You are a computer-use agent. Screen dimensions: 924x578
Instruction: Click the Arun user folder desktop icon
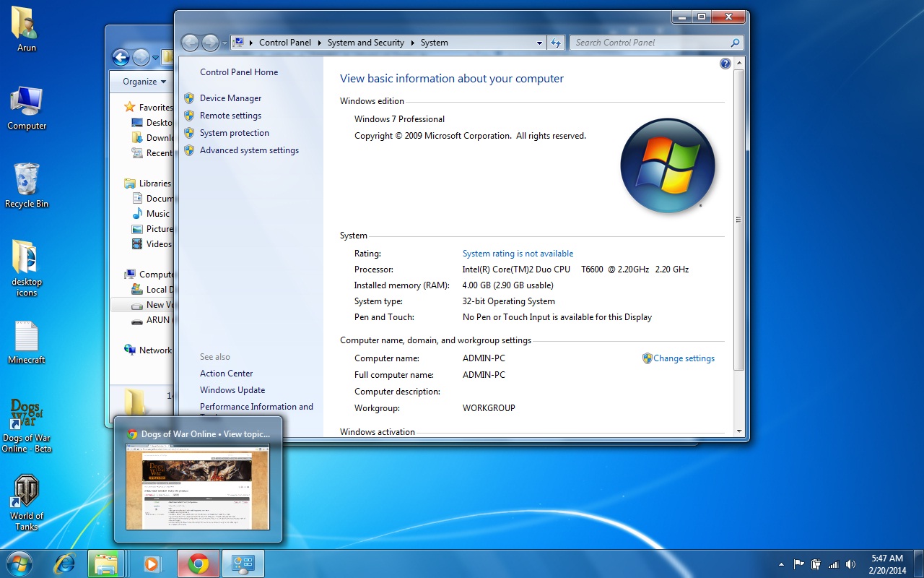27,30
